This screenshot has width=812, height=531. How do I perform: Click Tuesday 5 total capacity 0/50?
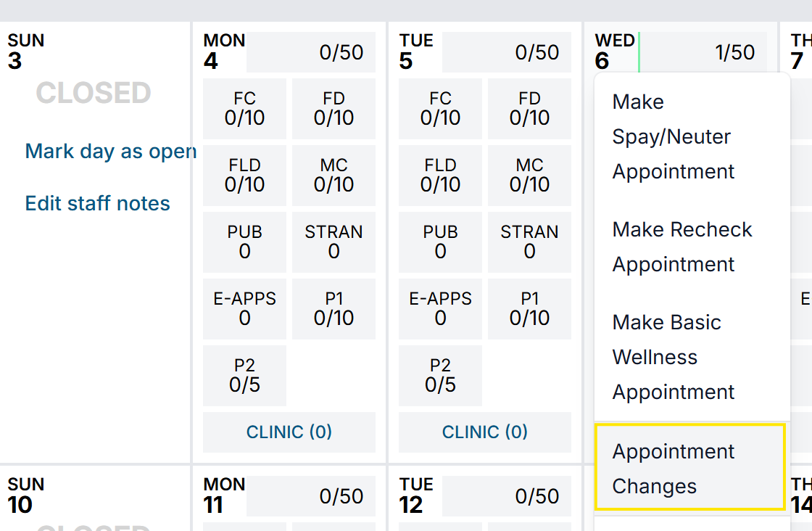coord(507,52)
